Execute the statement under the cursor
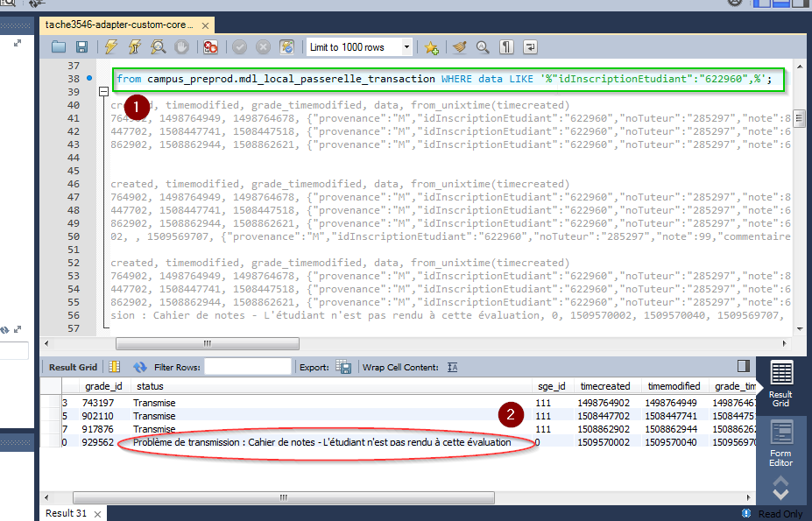812x521 pixels. click(135, 47)
